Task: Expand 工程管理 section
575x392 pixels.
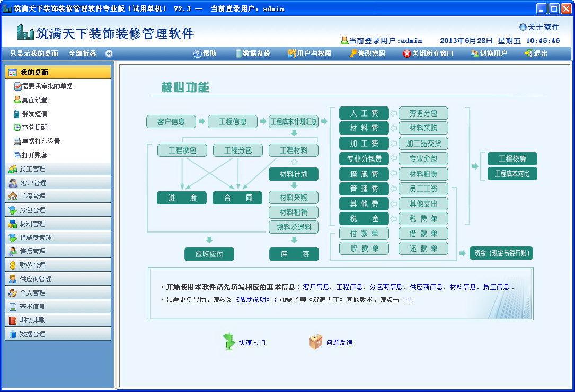Action: [x=58, y=196]
